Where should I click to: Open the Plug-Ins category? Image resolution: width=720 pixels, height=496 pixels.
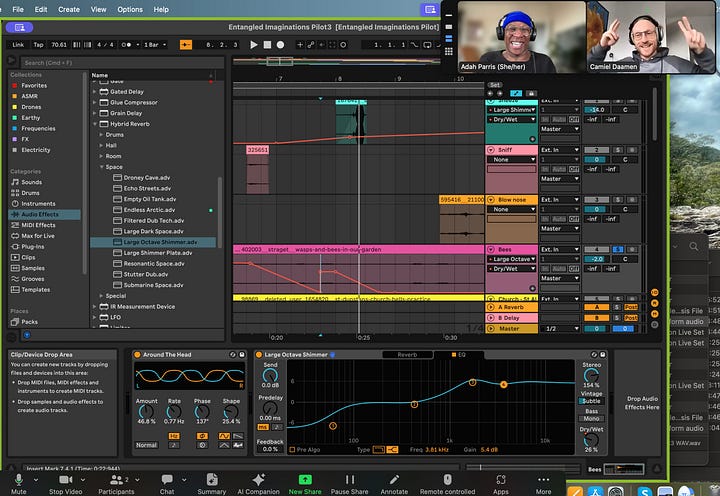(33, 247)
